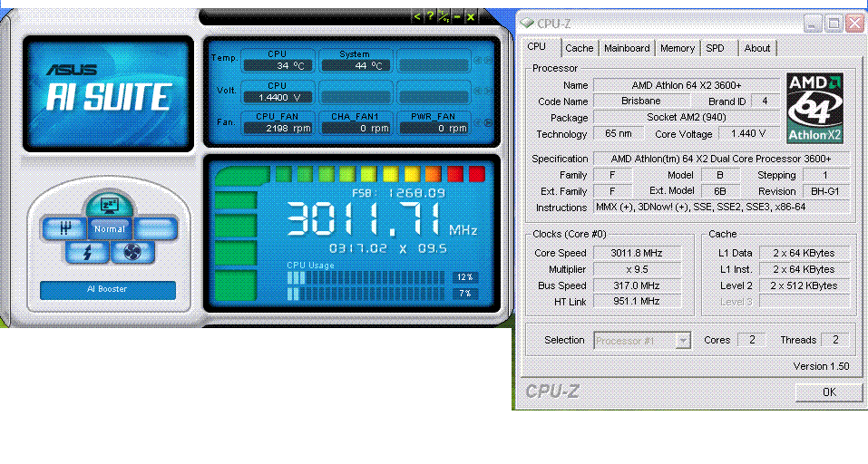Screen dimensions: 868x464
Task: Expand the Processor #1 selection dropdown
Action: click(684, 341)
